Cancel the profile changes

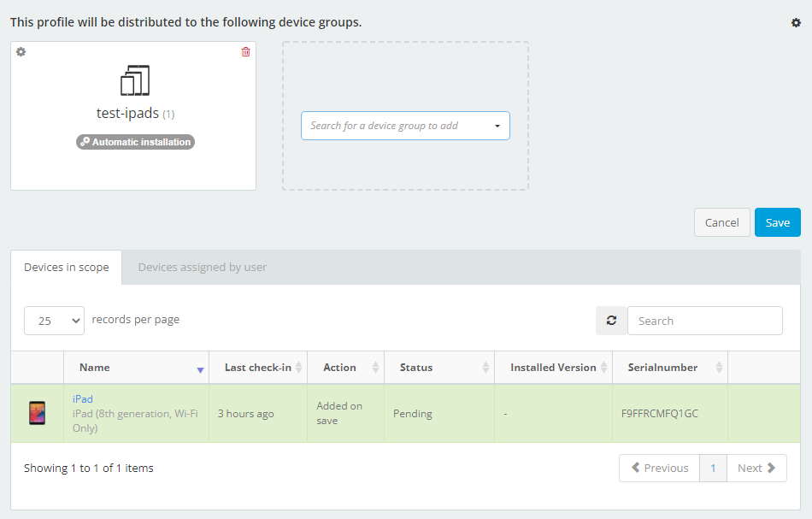point(721,222)
